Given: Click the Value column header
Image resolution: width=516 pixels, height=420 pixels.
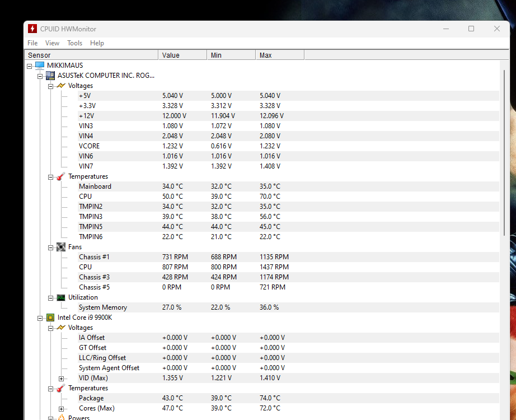Looking at the screenshot, I should (x=182, y=55).
